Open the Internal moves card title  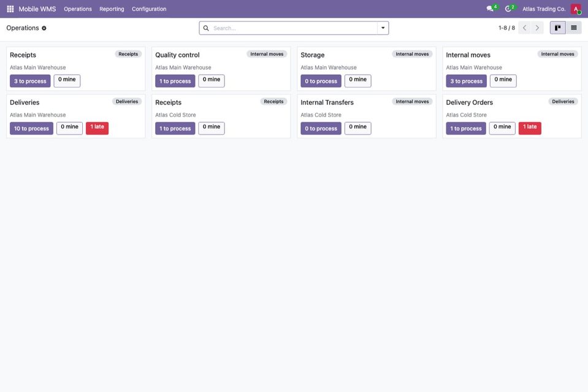(468, 55)
